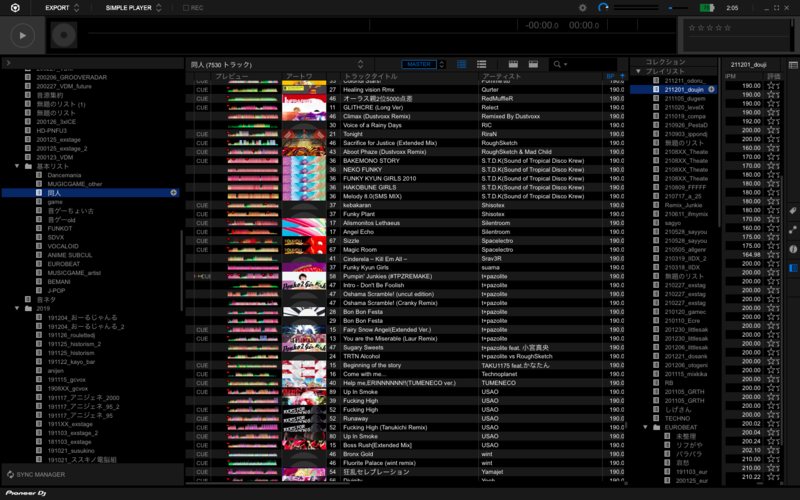800x500 pixels.
Task: Sort by BPM column header with arrow
Action: [x=615, y=76]
